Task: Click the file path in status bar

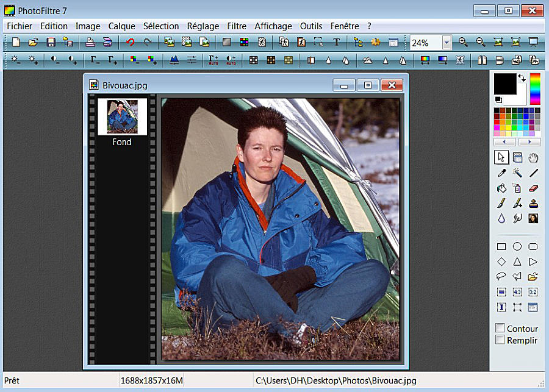Action: click(x=336, y=380)
